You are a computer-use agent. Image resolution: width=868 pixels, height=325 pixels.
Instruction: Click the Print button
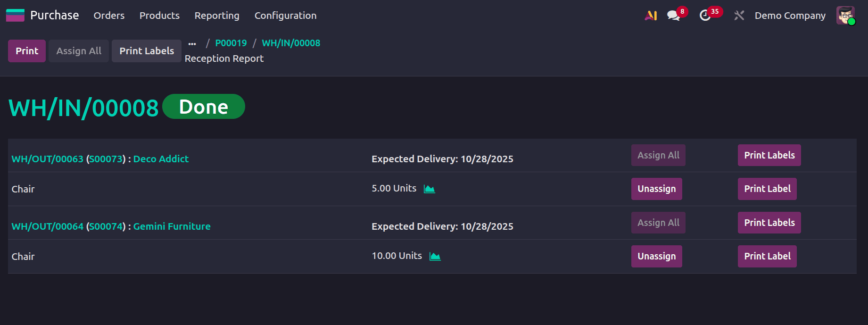(x=26, y=50)
